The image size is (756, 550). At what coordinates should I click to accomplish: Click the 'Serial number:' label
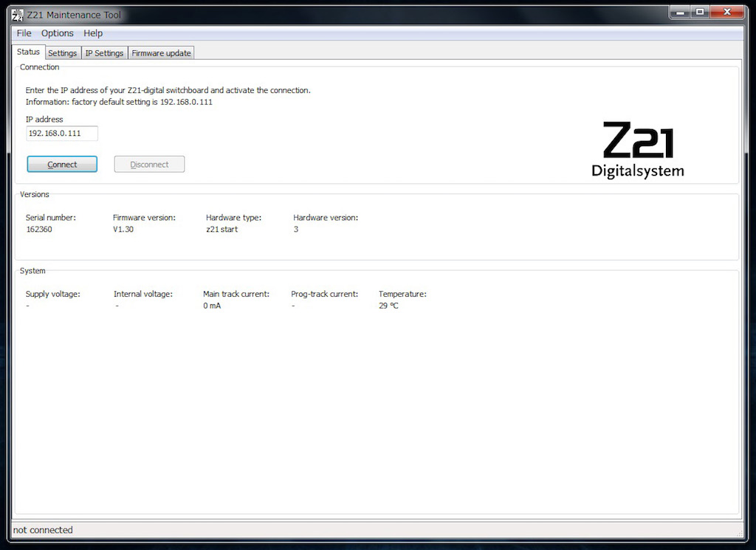[51, 218]
